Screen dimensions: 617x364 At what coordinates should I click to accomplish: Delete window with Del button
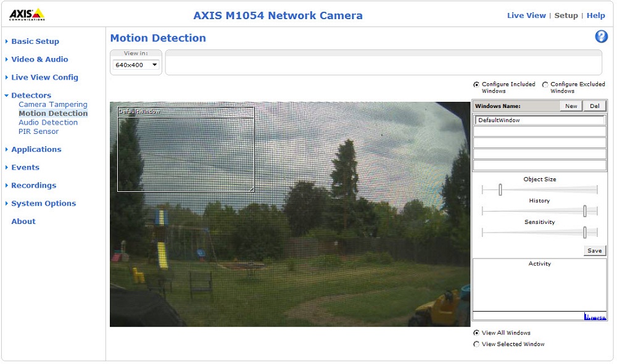[x=595, y=106]
